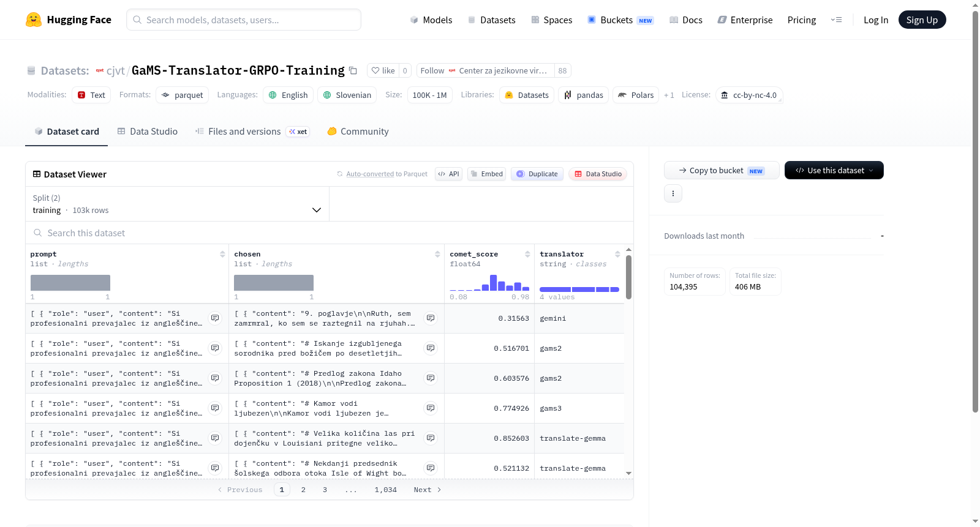The width and height of the screenshot is (980, 527).
Task: Open Enterprise in the top navigation
Action: 745,20
